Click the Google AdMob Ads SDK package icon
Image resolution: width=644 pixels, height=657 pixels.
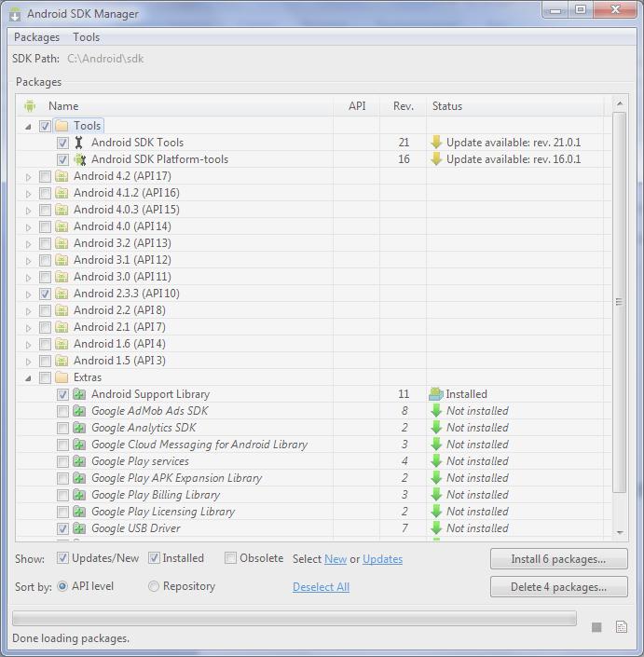click(x=79, y=411)
